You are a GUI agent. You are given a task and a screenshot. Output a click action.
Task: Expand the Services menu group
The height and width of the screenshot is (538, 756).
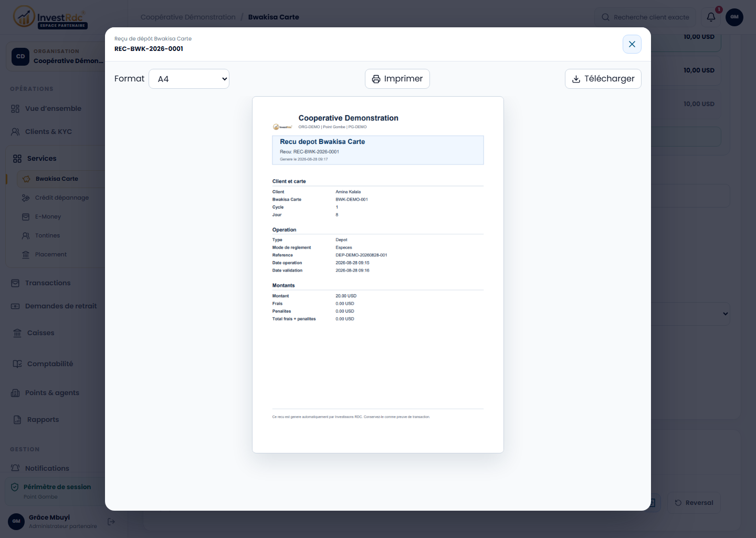pos(41,159)
